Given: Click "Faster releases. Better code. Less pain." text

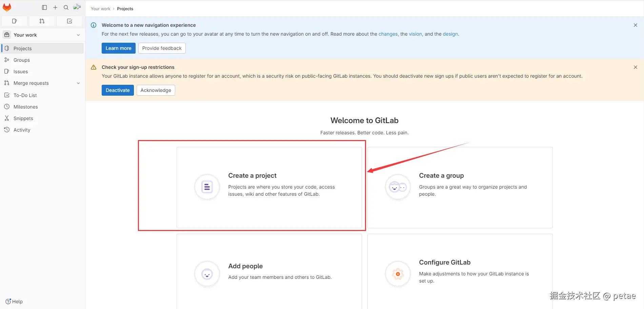Looking at the screenshot, I should (x=364, y=133).
